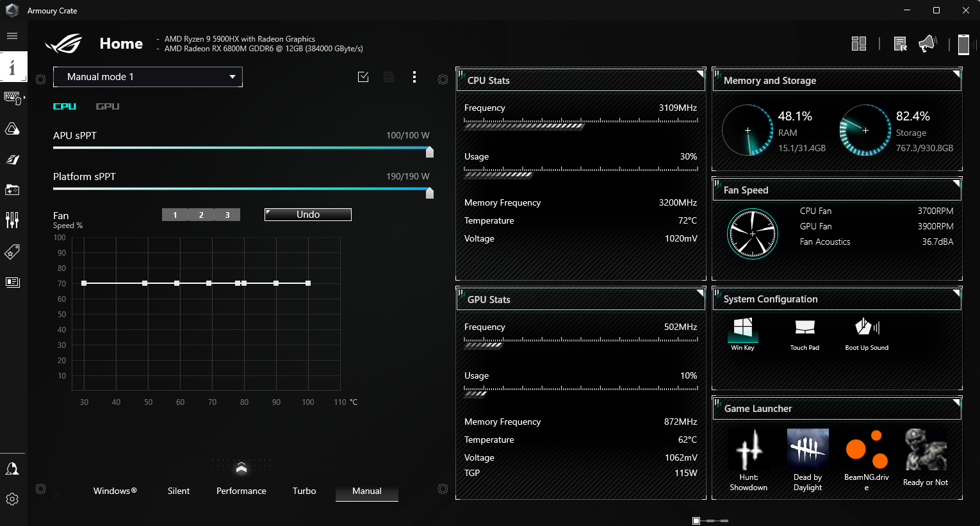Click the ROG logo in the header

tap(64, 44)
